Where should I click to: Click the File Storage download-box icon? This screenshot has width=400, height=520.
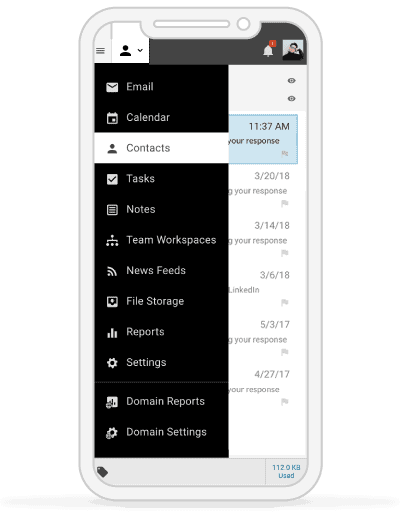pyautogui.click(x=112, y=302)
